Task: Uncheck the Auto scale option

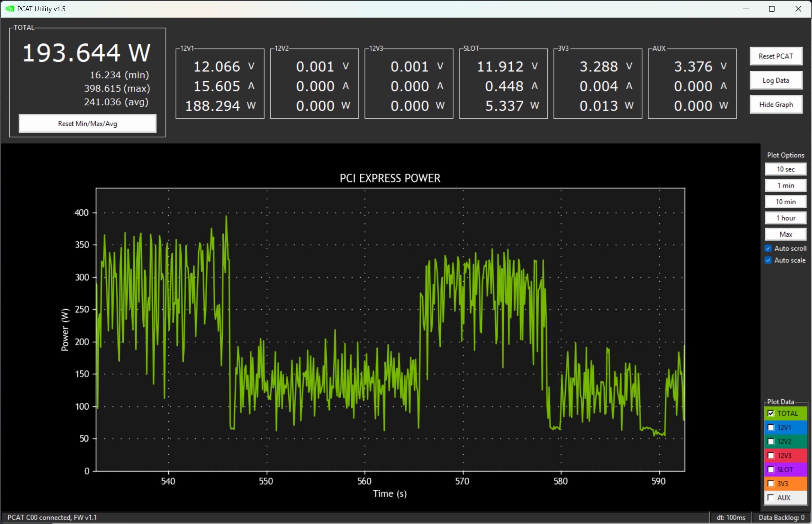Action: pos(768,260)
